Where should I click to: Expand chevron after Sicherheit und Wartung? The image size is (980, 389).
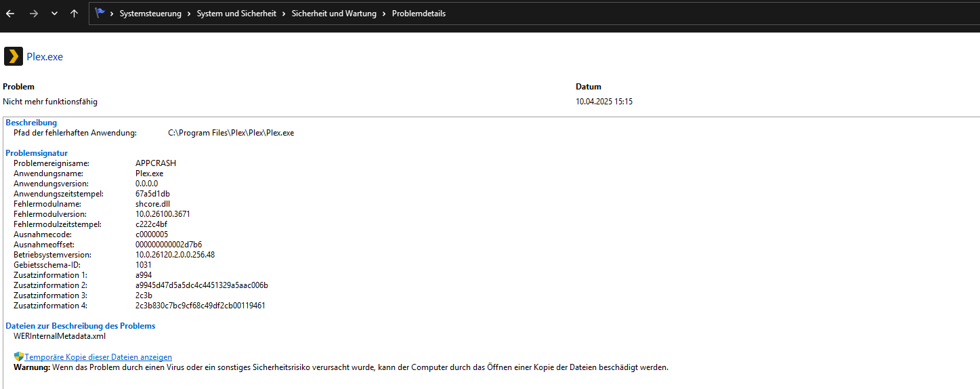tap(385, 14)
